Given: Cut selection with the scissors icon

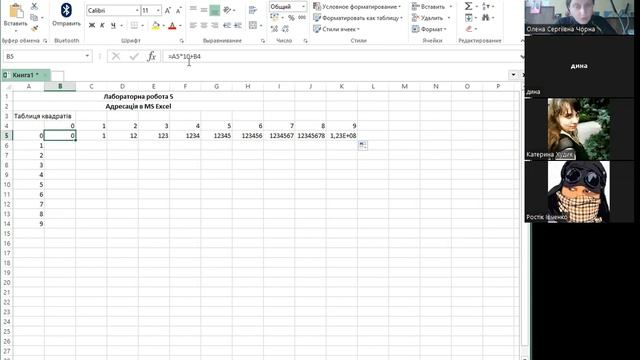Looking at the screenshot, I should 34,6.
